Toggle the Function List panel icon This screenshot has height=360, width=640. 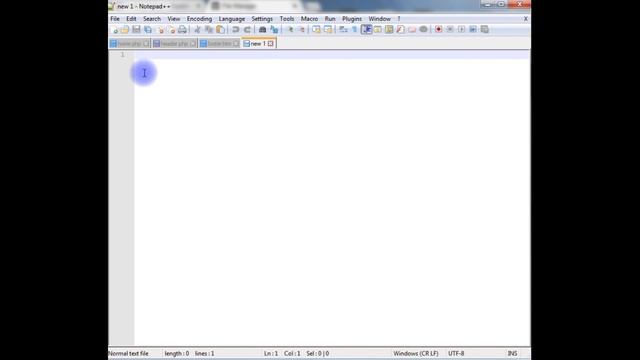click(400, 29)
